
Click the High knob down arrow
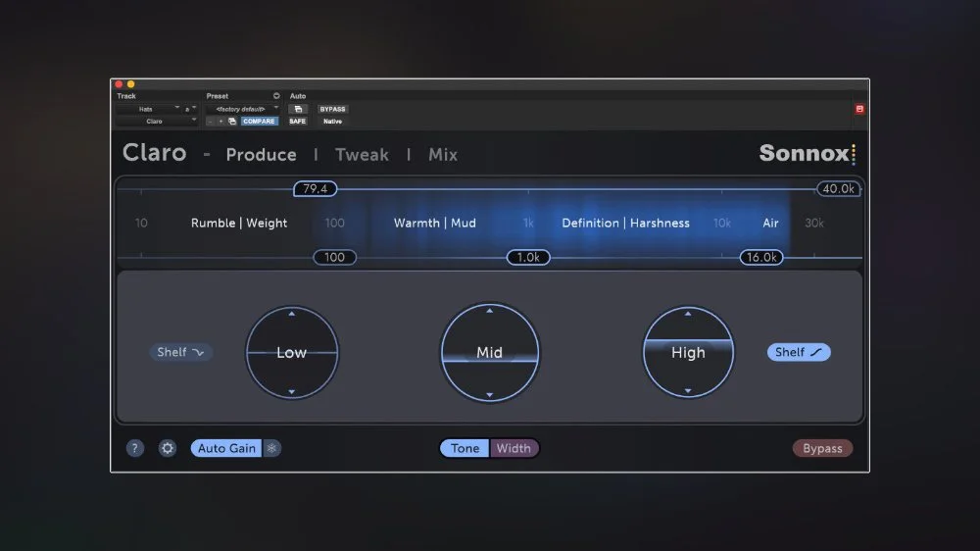click(688, 391)
